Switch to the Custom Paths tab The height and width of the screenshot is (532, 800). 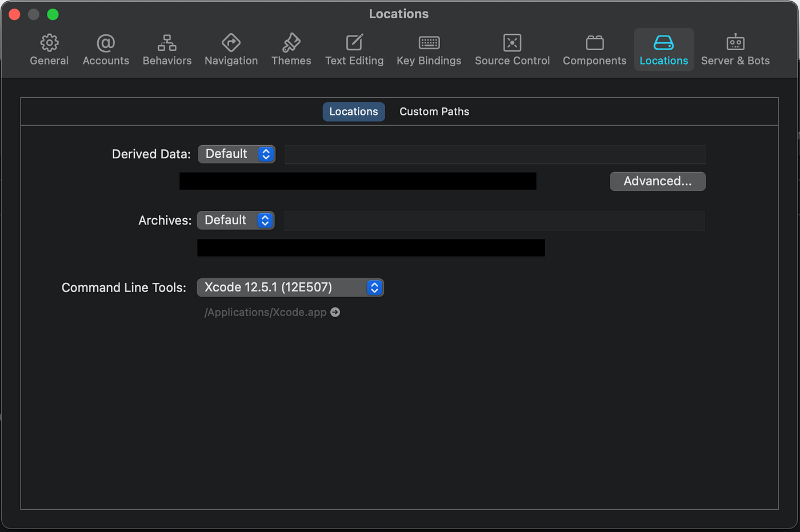coord(434,111)
